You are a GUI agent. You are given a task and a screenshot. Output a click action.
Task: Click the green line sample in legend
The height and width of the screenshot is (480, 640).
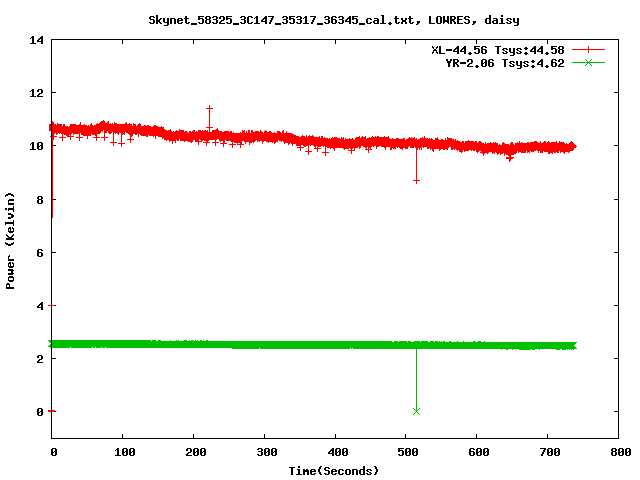588,62
